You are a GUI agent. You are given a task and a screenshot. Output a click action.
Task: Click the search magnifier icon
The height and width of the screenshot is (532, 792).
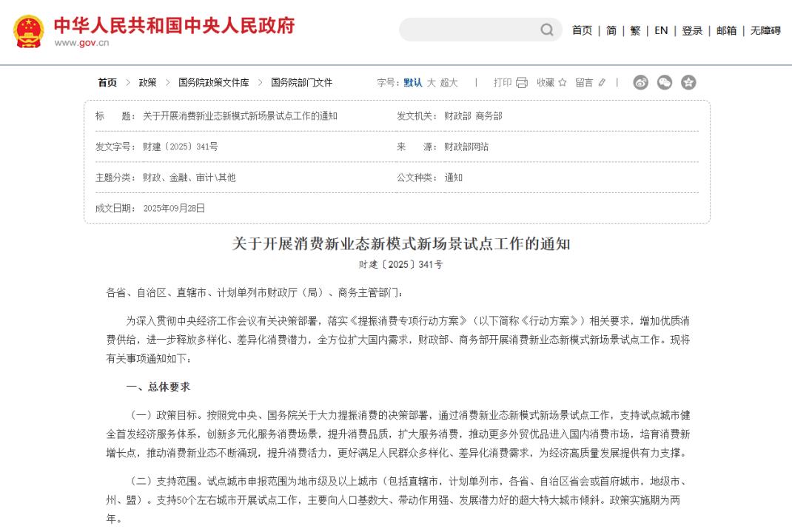[x=546, y=30]
